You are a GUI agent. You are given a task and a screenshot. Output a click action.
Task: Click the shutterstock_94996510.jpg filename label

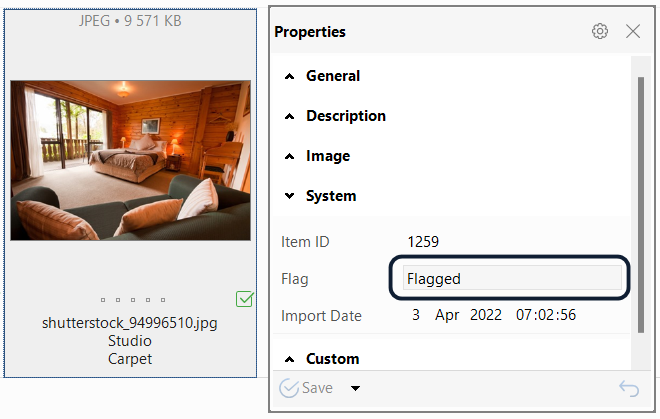(130, 324)
